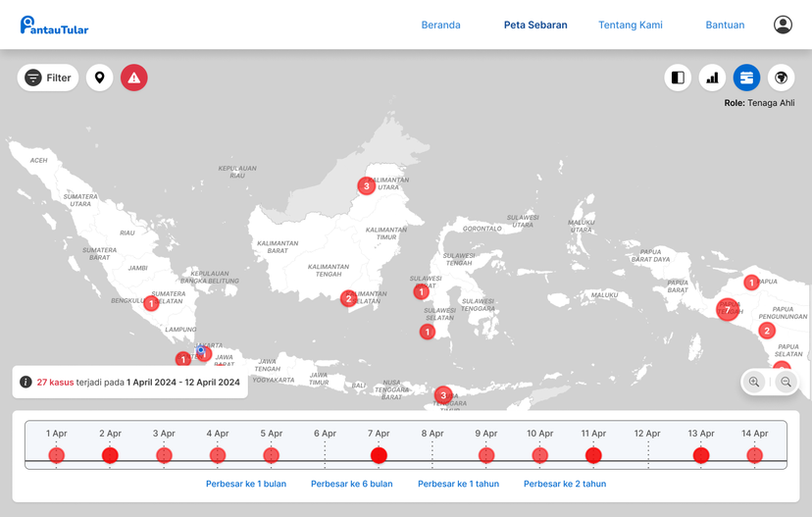The height and width of the screenshot is (517, 812).
Task: Open the Filter button
Action: (48, 78)
